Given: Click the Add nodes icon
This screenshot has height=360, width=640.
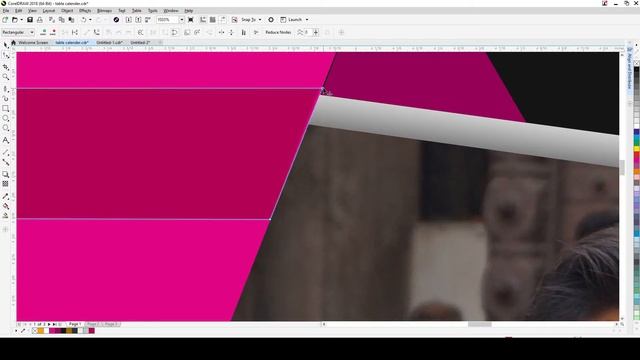Looking at the screenshot, I should point(43,32).
